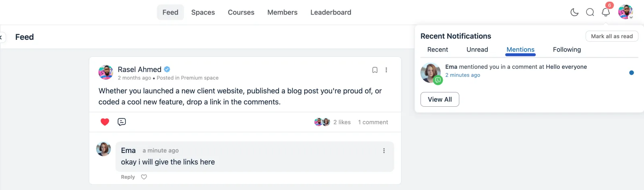Click Mark all as read button
The width and height of the screenshot is (644, 190).
pyautogui.click(x=612, y=36)
